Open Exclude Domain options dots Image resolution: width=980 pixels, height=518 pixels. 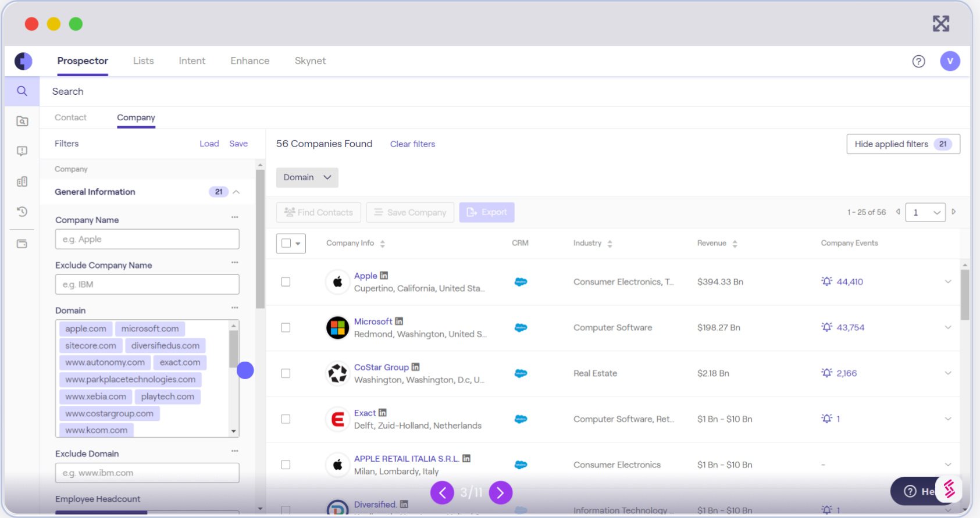point(234,451)
